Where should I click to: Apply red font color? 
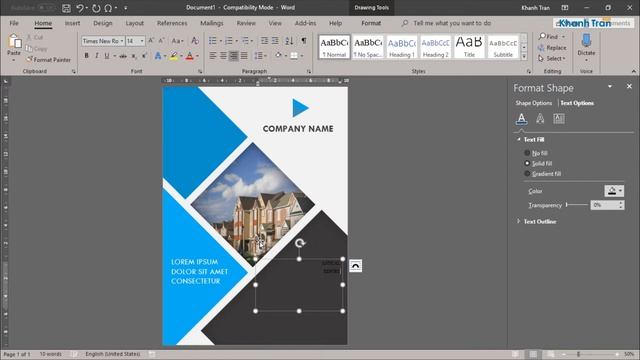pyautogui.click(x=189, y=56)
